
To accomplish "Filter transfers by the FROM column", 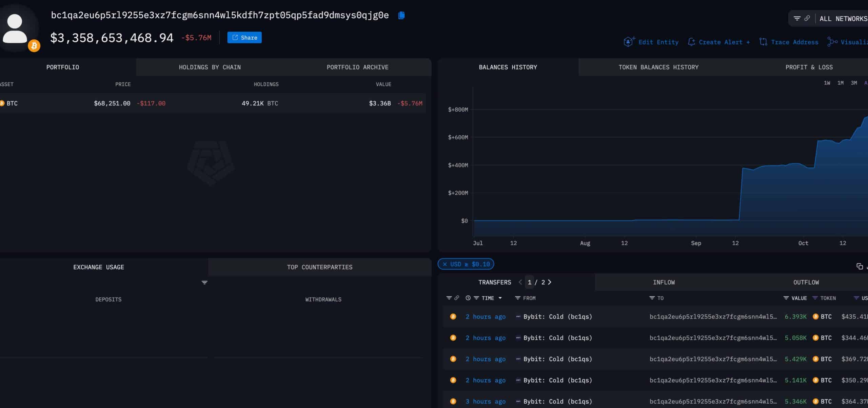I will click(x=517, y=298).
